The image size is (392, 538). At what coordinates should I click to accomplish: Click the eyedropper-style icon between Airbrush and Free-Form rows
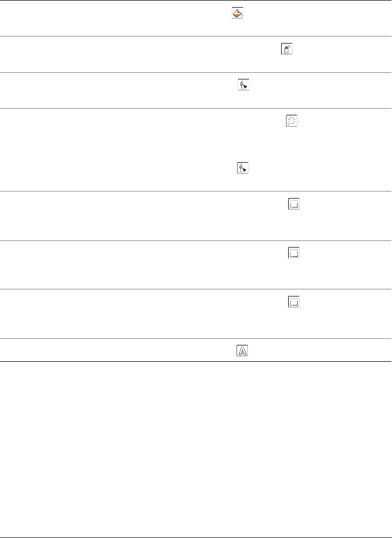click(244, 85)
